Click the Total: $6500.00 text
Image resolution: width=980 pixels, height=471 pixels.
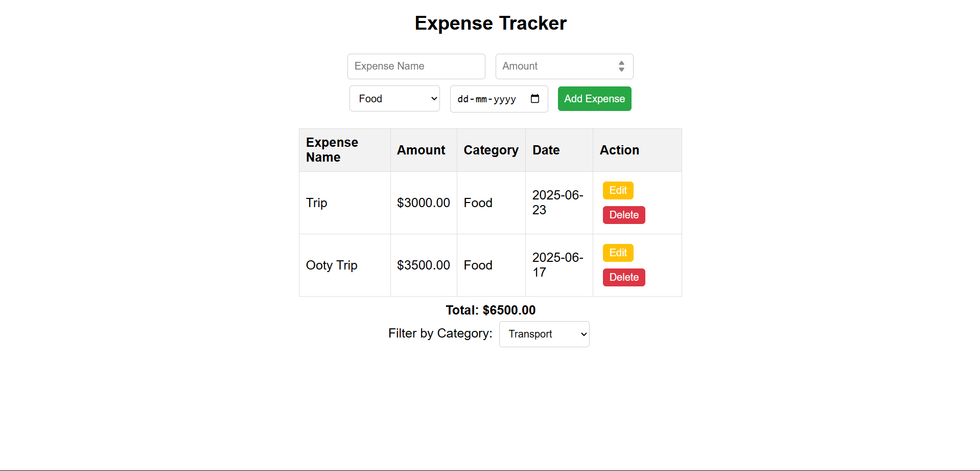pos(491,310)
